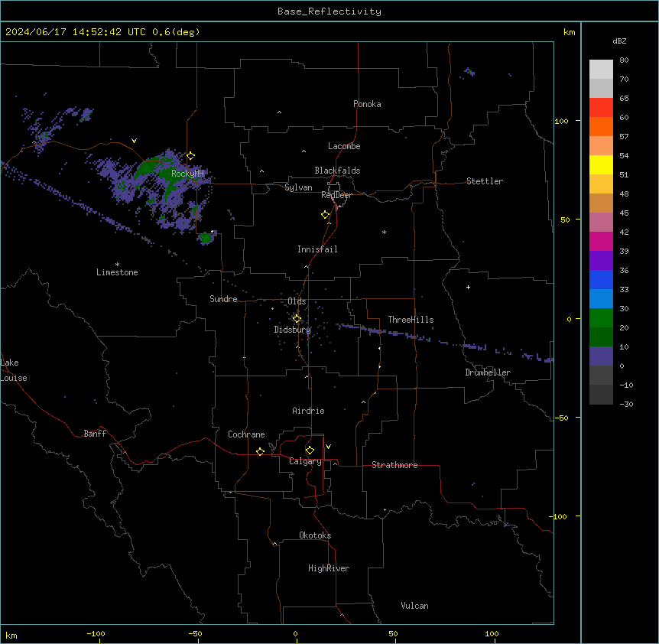Pick the red 60-65 dBZ legend swatch
The image size is (659, 644).
[x=601, y=108]
